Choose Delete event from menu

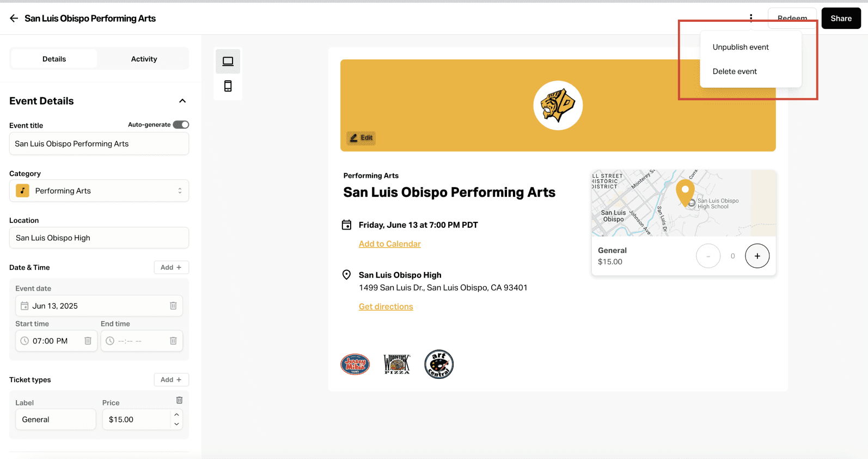(x=735, y=71)
